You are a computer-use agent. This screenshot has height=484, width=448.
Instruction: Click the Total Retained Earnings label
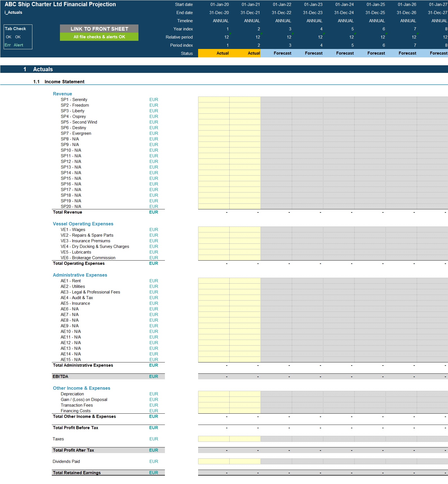(x=77, y=473)
